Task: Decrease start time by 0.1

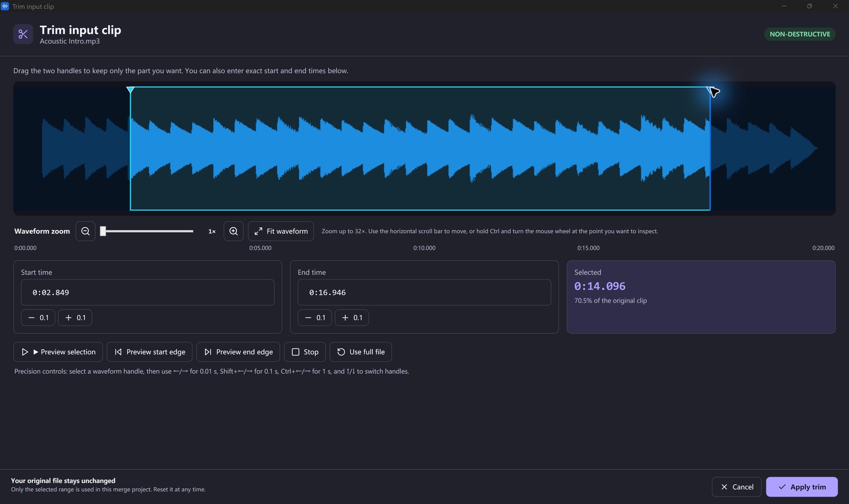Action: point(38,317)
